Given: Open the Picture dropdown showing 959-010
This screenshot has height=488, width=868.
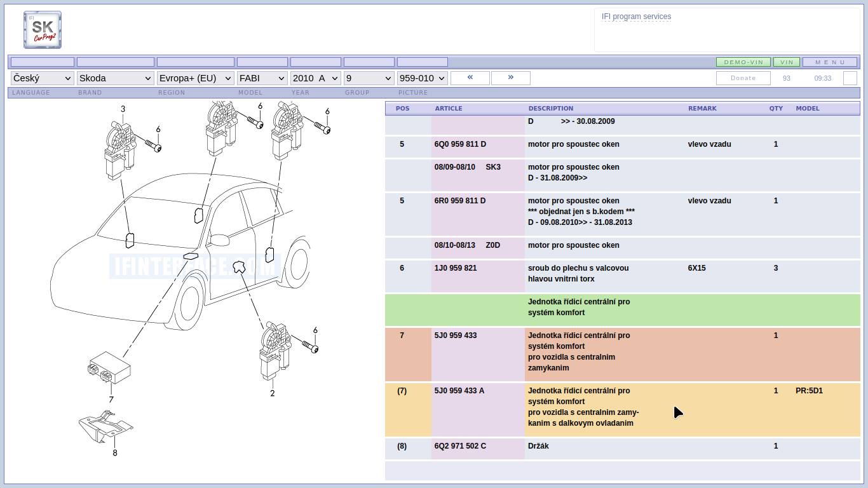Looking at the screenshot, I should 423,78.
